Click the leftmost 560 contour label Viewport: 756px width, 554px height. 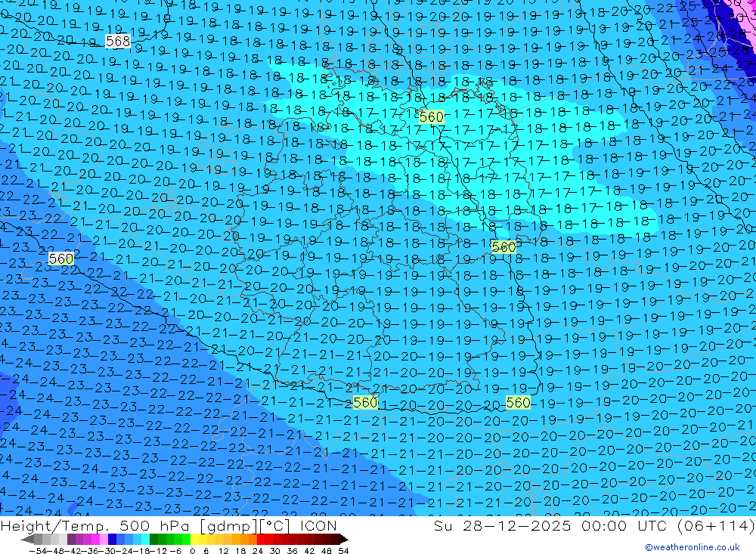(x=61, y=259)
